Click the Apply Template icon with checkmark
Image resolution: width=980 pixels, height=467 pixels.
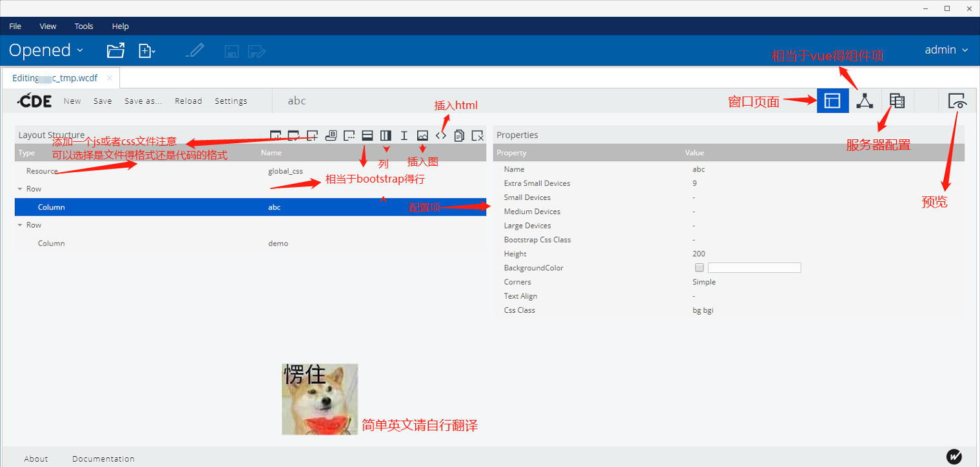[294, 135]
